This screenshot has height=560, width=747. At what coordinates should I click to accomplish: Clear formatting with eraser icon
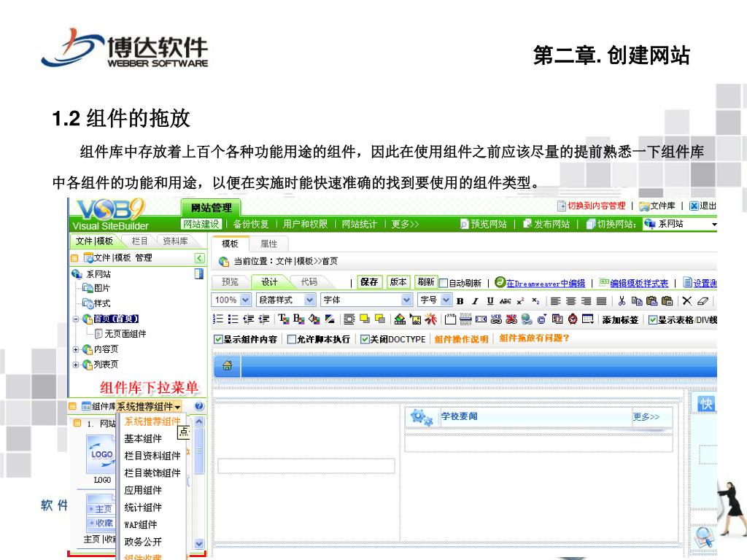tap(703, 301)
